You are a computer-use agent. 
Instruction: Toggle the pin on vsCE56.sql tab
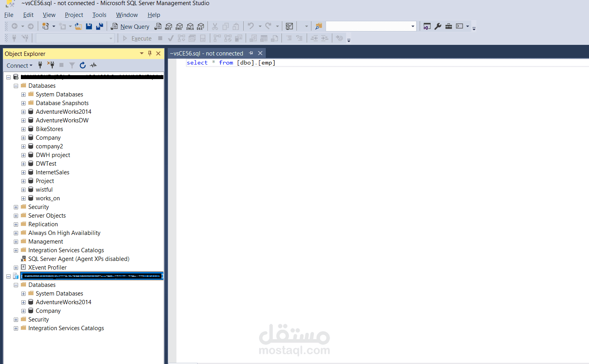click(x=251, y=53)
